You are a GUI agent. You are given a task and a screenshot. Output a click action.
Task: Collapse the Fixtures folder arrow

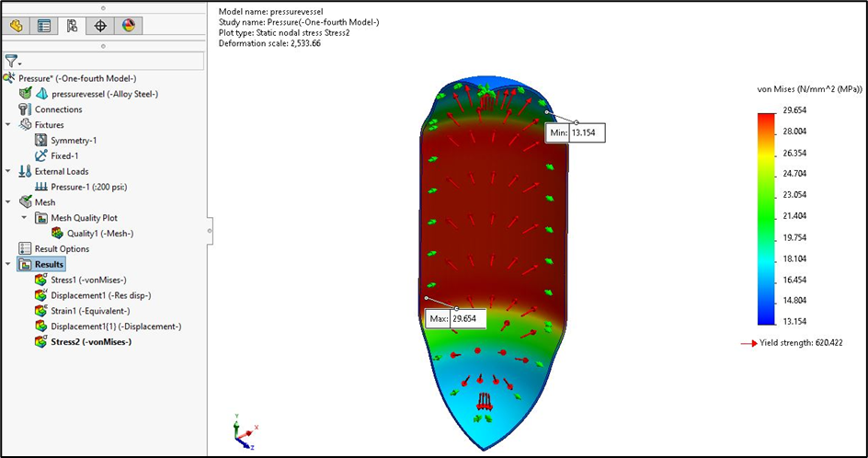[x=7, y=124]
